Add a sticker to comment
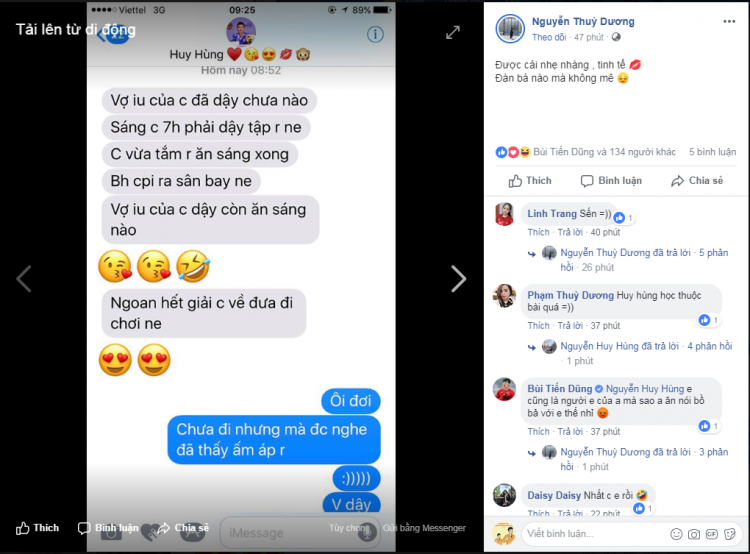The height and width of the screenshot is (554, 750). pyautogui.click(x=729, y=534)
